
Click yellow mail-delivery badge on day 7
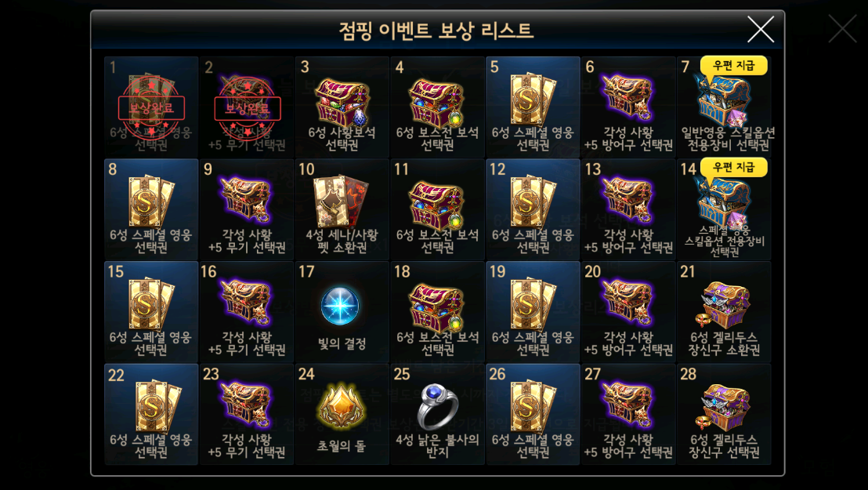click(x=733, y=65)
